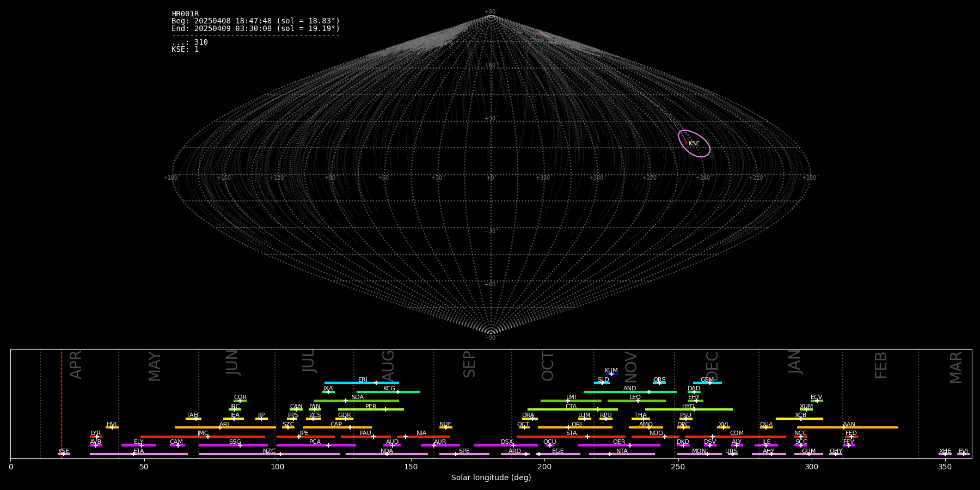Viewport: 980px width, 490px height.
Task: Click the −90° label at map bottom
Action: 491,338
